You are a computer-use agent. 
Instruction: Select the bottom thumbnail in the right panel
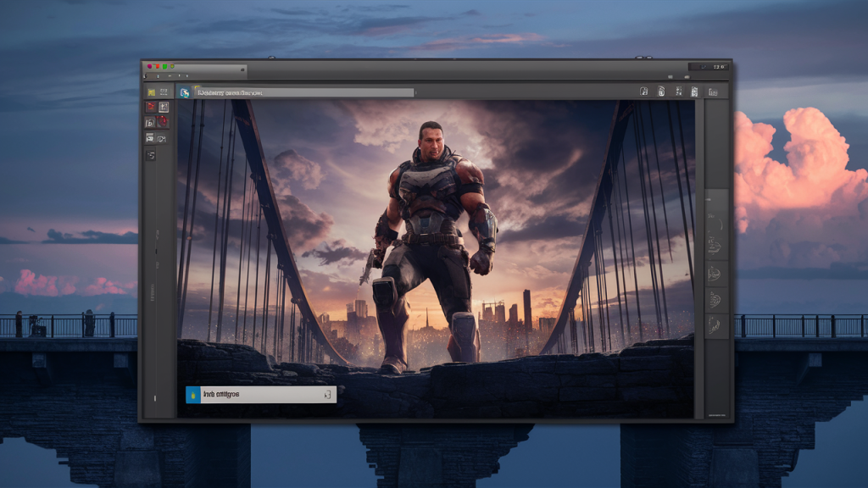pyautogui.click(x=716, y=324)
